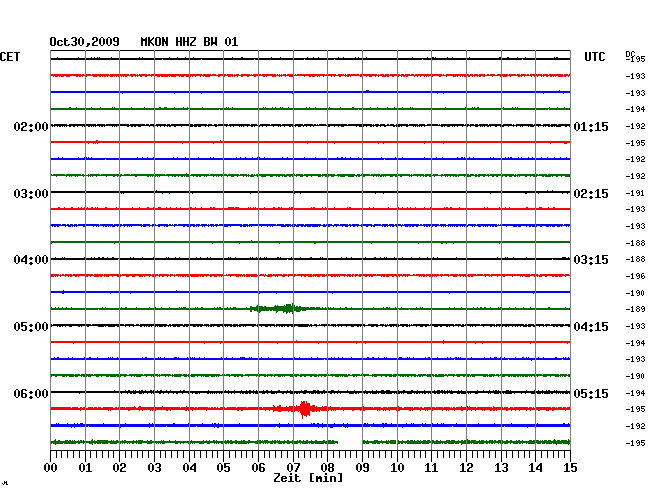Image resolution: width=650 pixels, height=494 pixels.
Task: Select the 04:00 CET time label
Action: pos(31,260)
